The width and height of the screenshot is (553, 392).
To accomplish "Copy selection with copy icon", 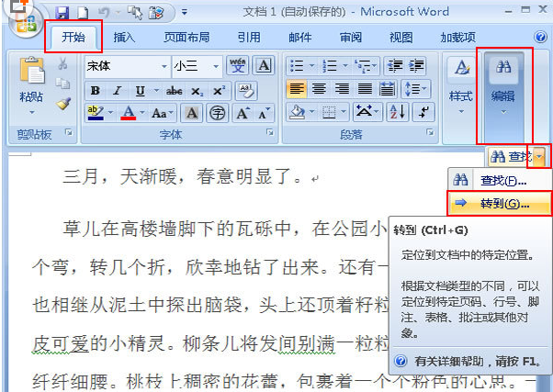I will click(x=62, y=84).
